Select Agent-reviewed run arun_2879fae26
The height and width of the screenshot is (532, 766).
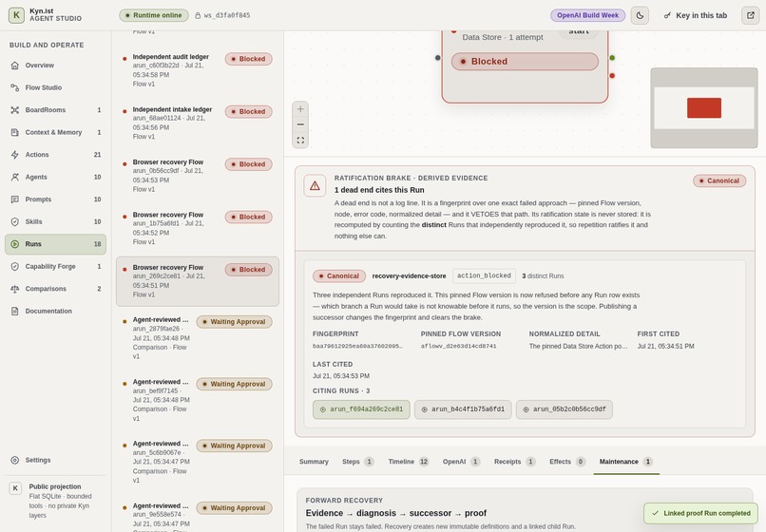point(198,338)
